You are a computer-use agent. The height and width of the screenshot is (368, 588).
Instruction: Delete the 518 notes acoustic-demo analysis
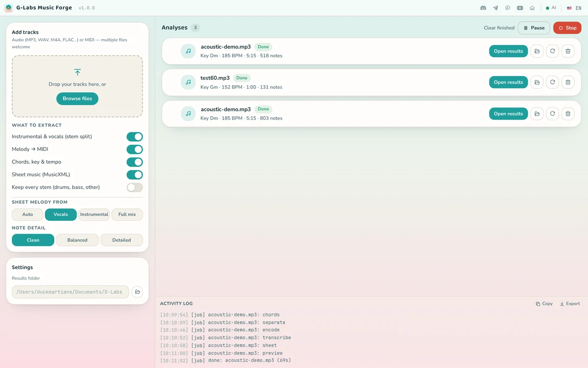pyautogui.click(x=568, y=51)
